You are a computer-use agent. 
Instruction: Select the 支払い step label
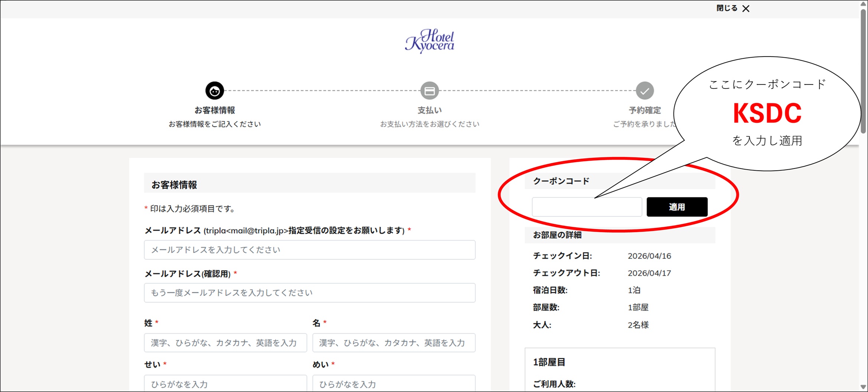[430, 110]
